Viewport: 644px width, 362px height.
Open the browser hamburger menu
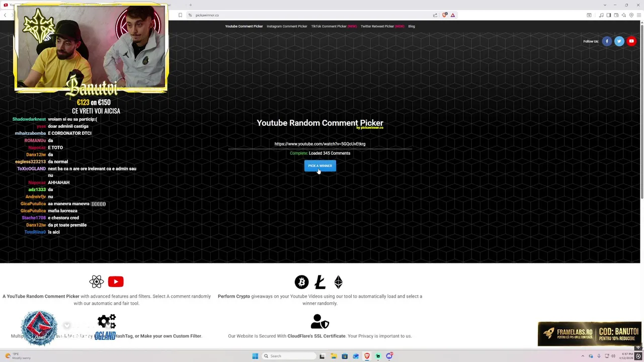click(639, 15)
